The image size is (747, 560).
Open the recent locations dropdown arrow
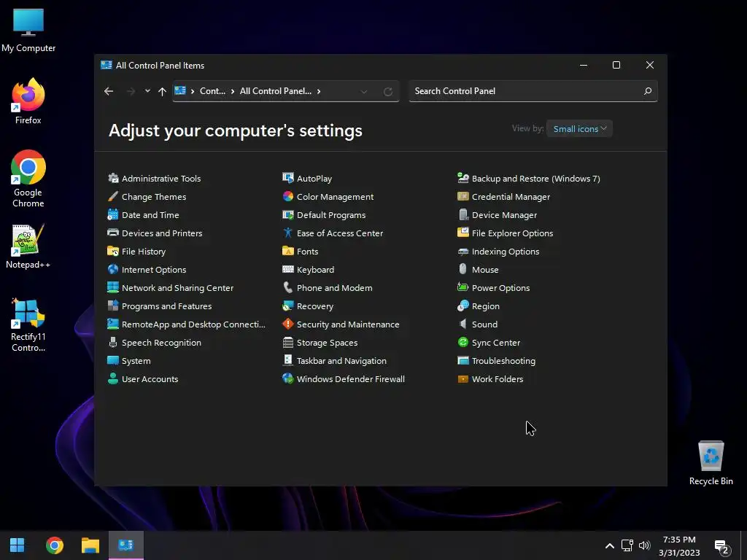pyautogui.click(x=147, y=91)
